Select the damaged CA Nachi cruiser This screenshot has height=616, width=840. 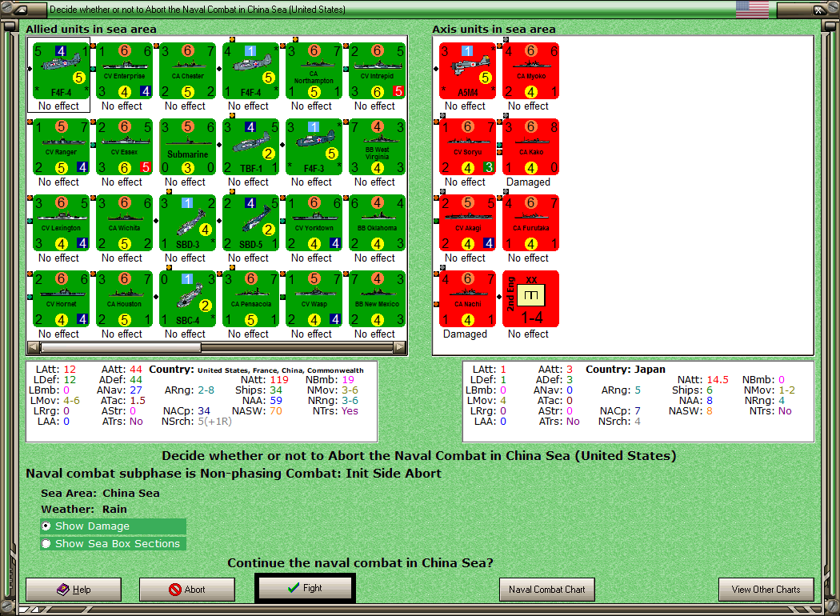click(x=467, y=299)
